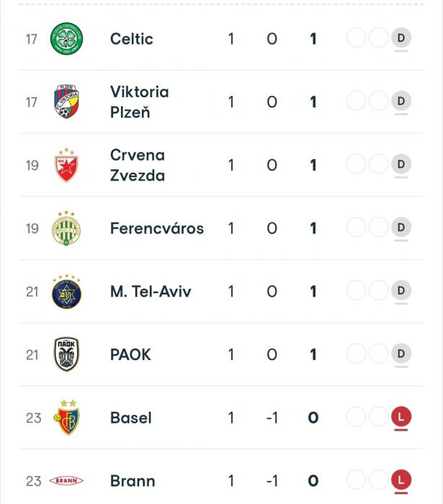Open Ferencváros team page link
Viewport: 443px width, 504px height.
click(x=157, y=228)
